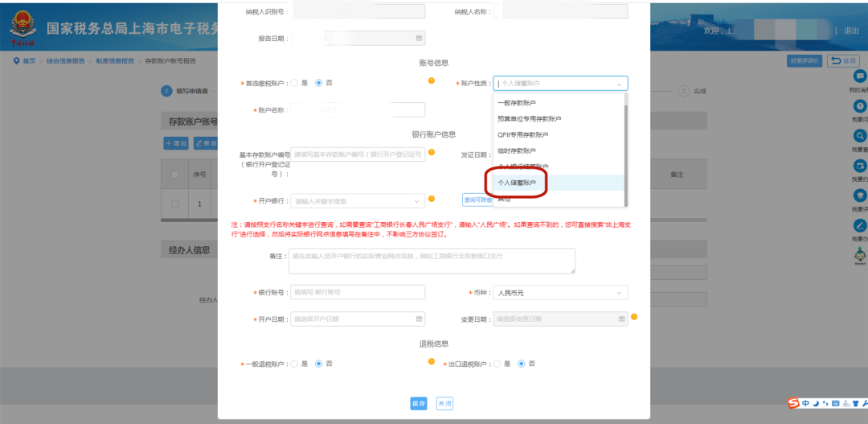Go to 首页 breadcrumb link
Image resolution: width=868 pixels, height=424 pixels.
(29, 61)
